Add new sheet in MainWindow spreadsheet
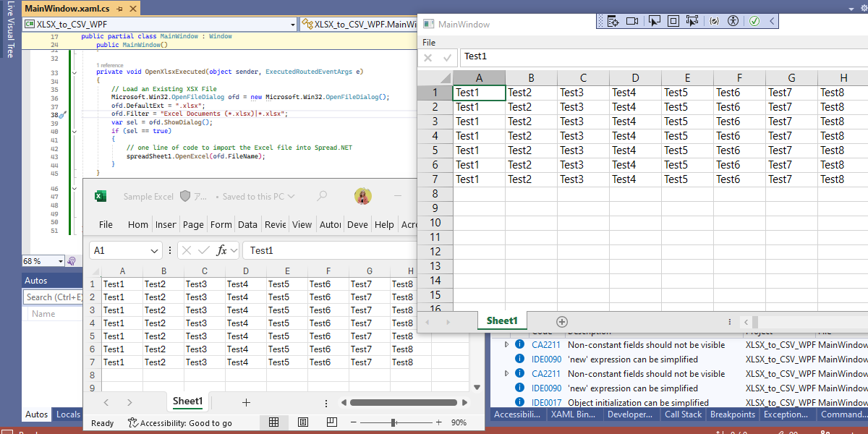Image resolution: width=868 pixels, height=434 pixels. click(562, 322)
